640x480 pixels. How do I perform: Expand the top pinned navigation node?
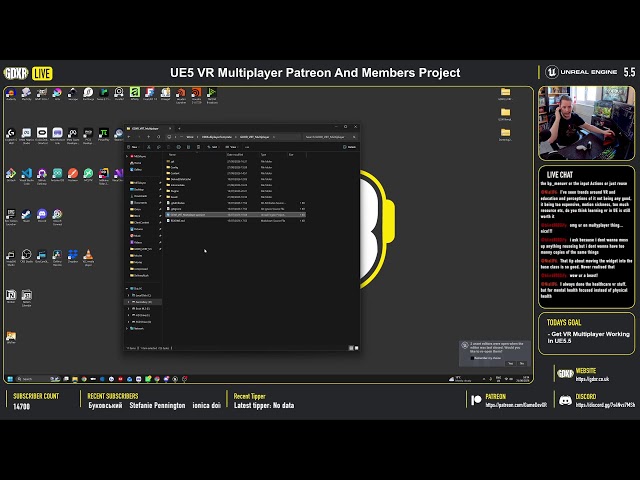[x=127, y=156]
